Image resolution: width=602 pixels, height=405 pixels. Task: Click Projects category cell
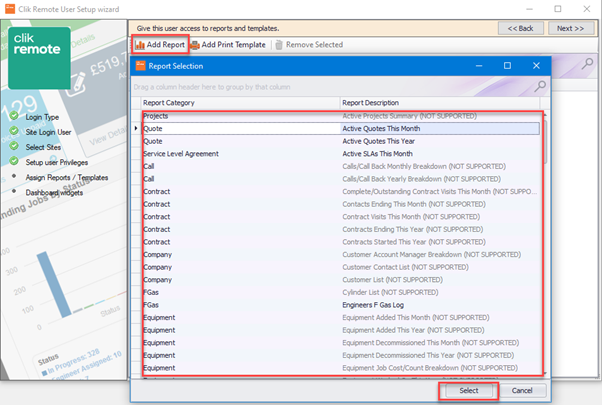pyautogui.click(x=241, y=116)
